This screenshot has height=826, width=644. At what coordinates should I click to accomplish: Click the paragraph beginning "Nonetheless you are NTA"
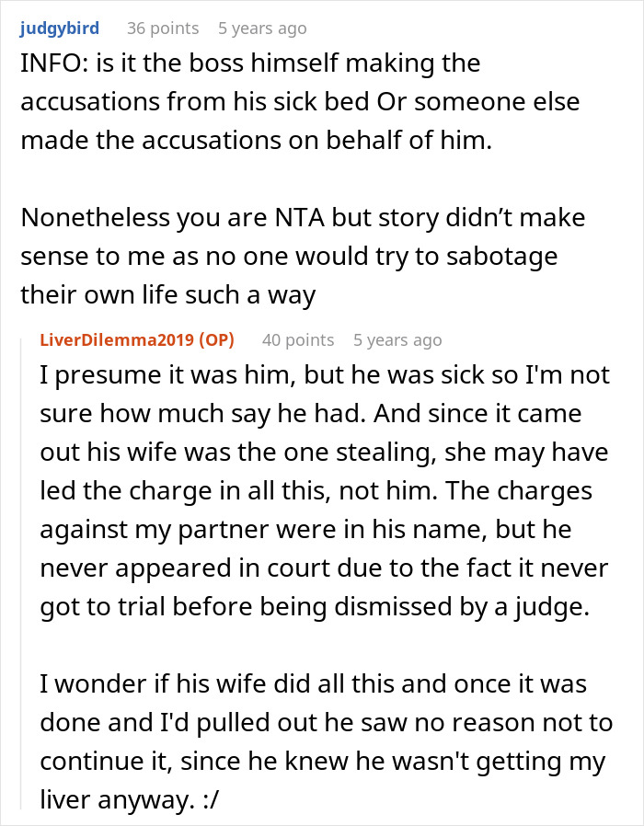point(304,256)
